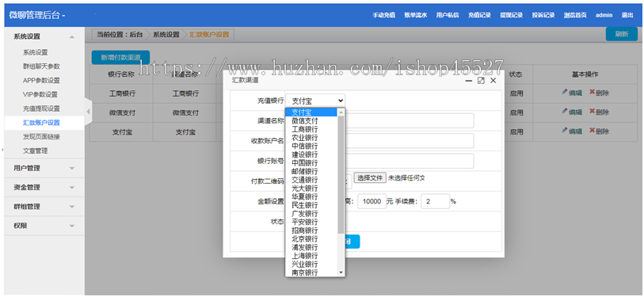Select 平安银行 option in the list

pyautogui.click(x=311, y=222)
